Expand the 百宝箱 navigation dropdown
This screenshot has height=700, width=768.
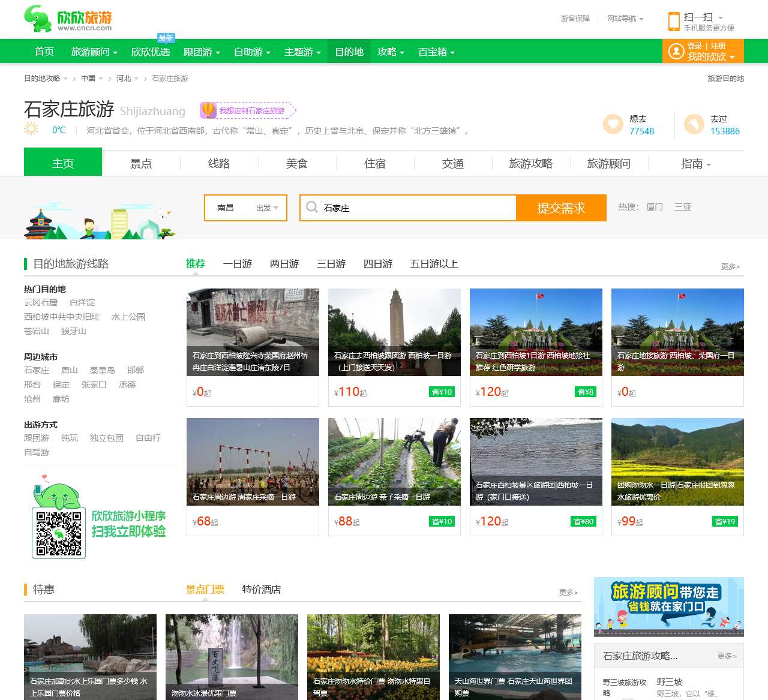(436, 52)
